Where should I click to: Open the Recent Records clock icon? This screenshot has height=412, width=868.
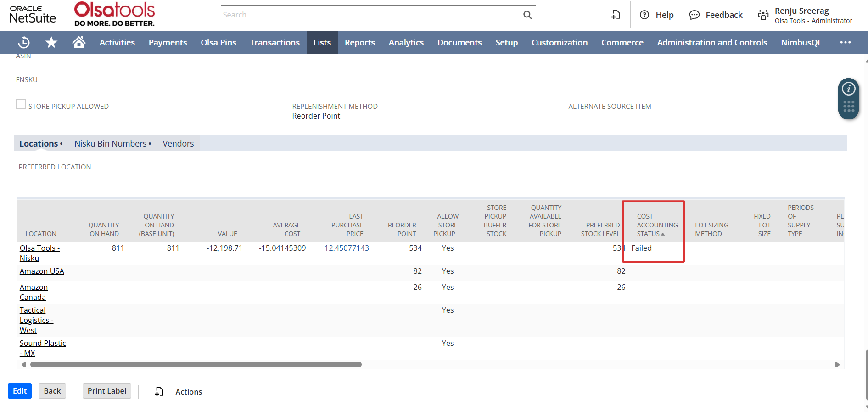[24, 43]
